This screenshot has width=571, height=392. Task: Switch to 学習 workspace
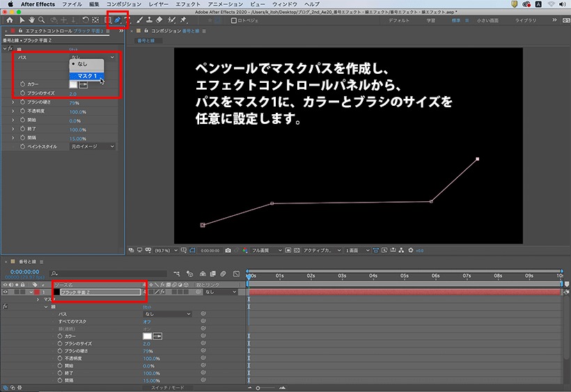[431, 20]
